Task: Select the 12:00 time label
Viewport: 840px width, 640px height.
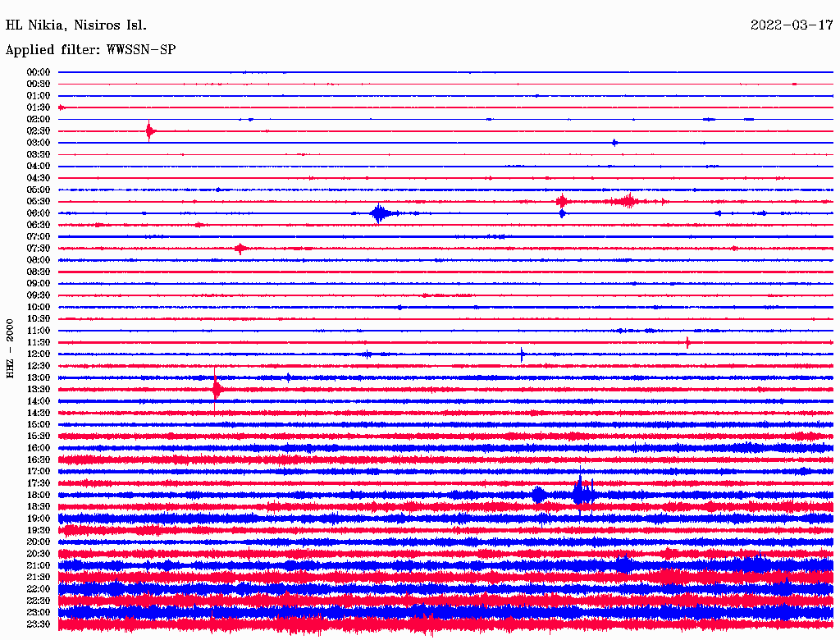Action: (x=39, y=354)
